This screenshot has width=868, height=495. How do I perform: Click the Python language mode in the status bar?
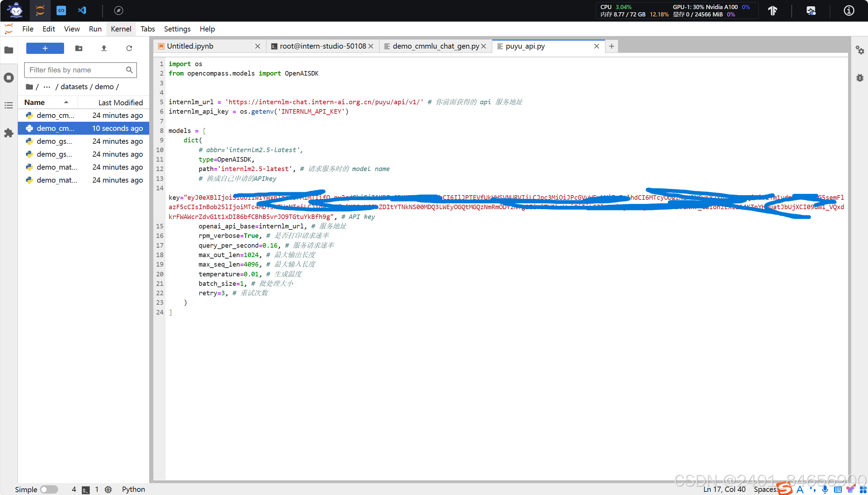133,489
